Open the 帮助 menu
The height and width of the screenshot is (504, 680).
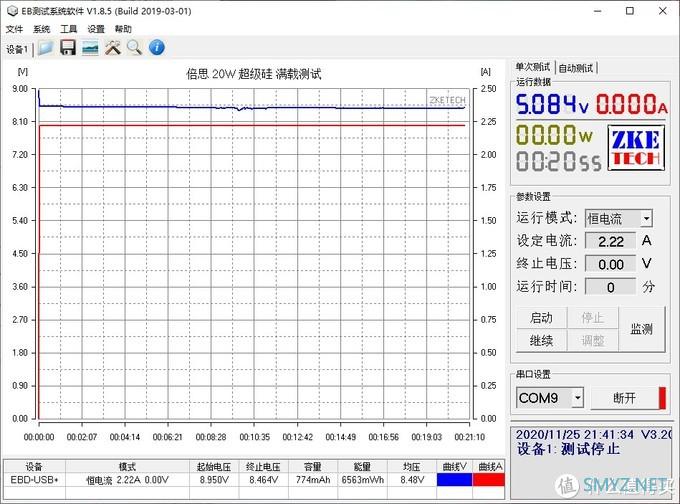[123, 29]
